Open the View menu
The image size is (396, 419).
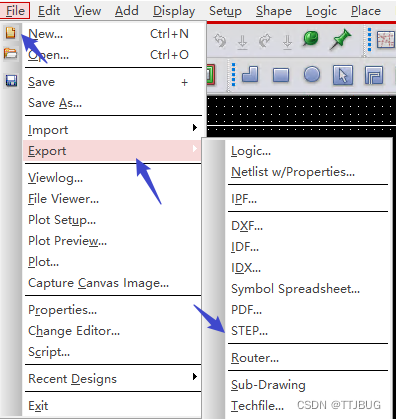tap(87, 11)
